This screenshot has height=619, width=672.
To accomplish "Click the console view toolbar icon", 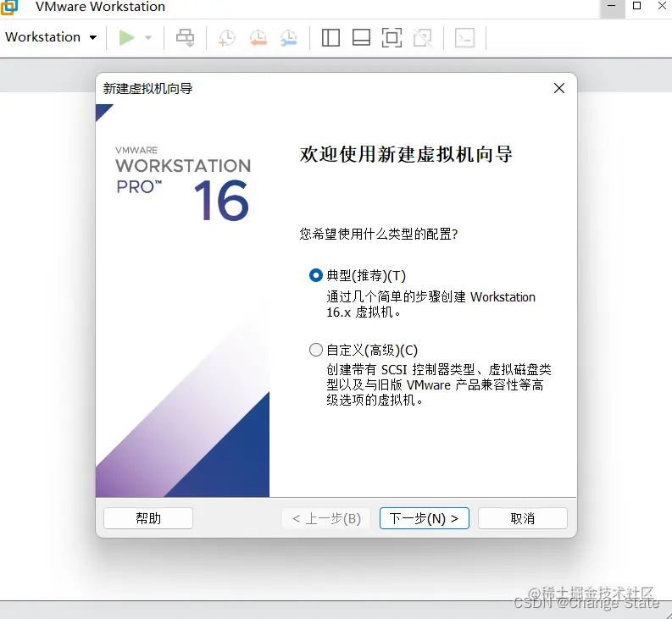I will coord(464,38).
